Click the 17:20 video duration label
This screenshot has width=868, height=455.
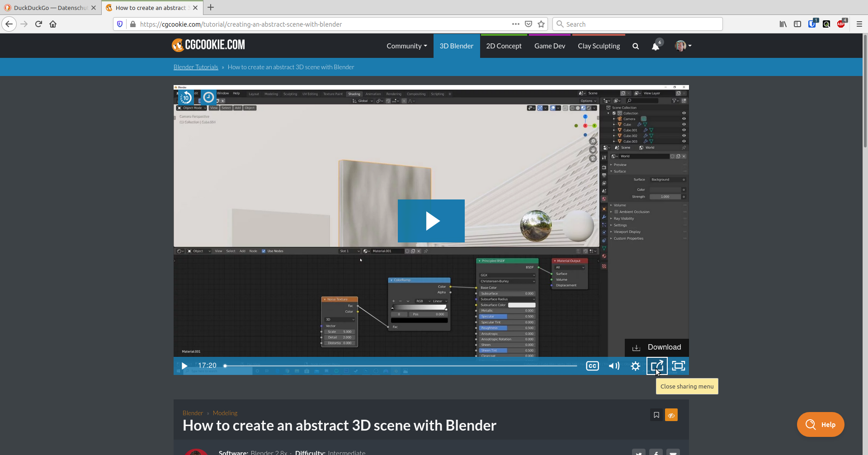pos(207,365)
